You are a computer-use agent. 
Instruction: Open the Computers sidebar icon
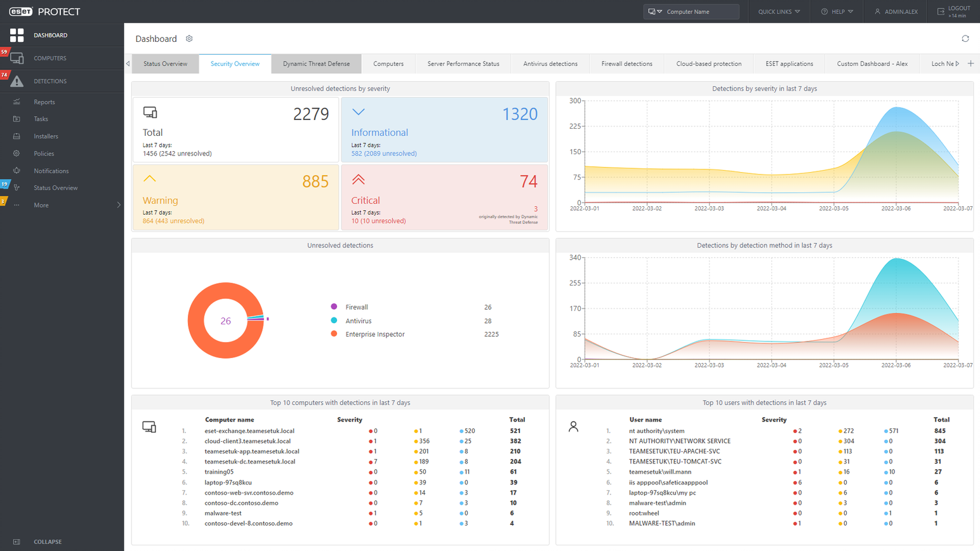tap(17, 58)
